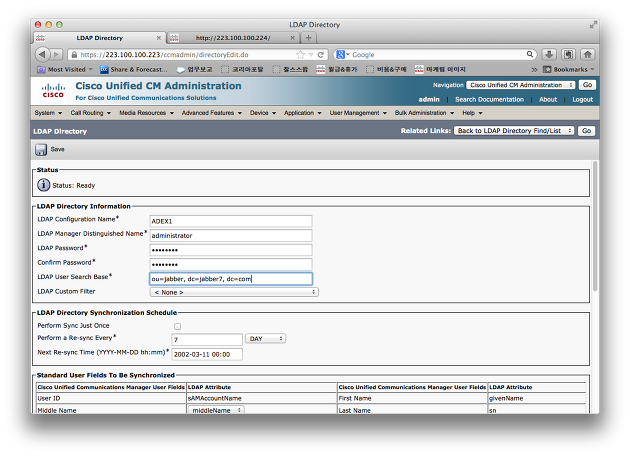Click the Google search engine icon
Viewport: 630px width, 456px height.
[341, 55]
